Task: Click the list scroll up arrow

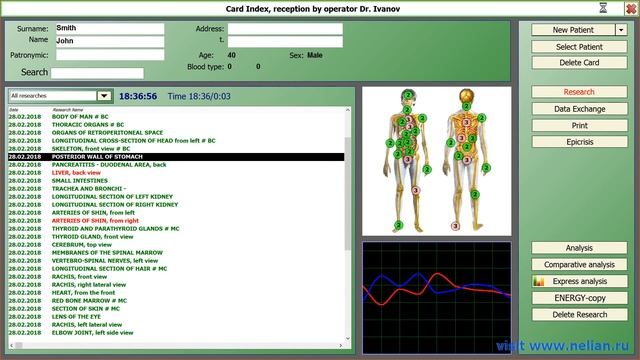Action: click(348, 110)
